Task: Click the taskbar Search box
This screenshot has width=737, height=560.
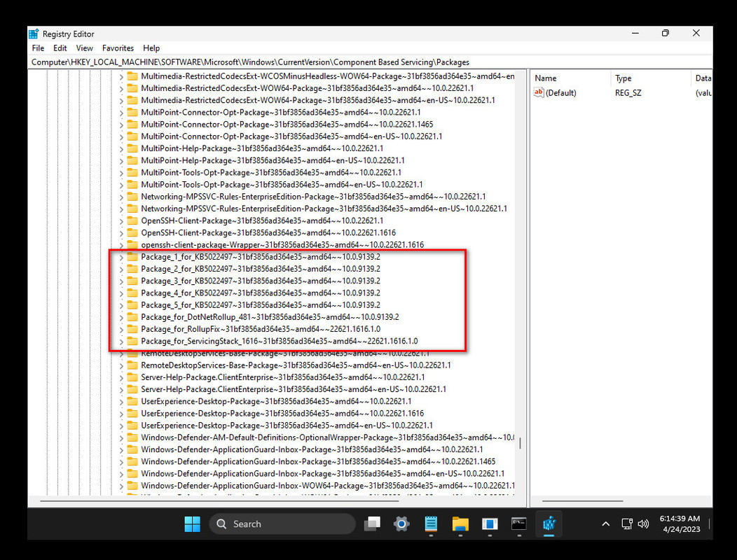Action: tap(282, 524)
